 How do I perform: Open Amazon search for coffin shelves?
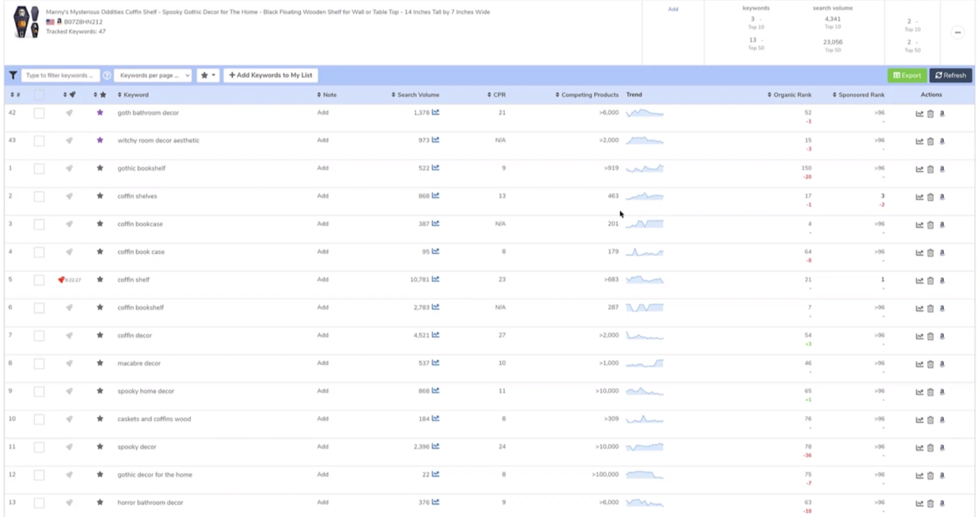coord(942,197)
